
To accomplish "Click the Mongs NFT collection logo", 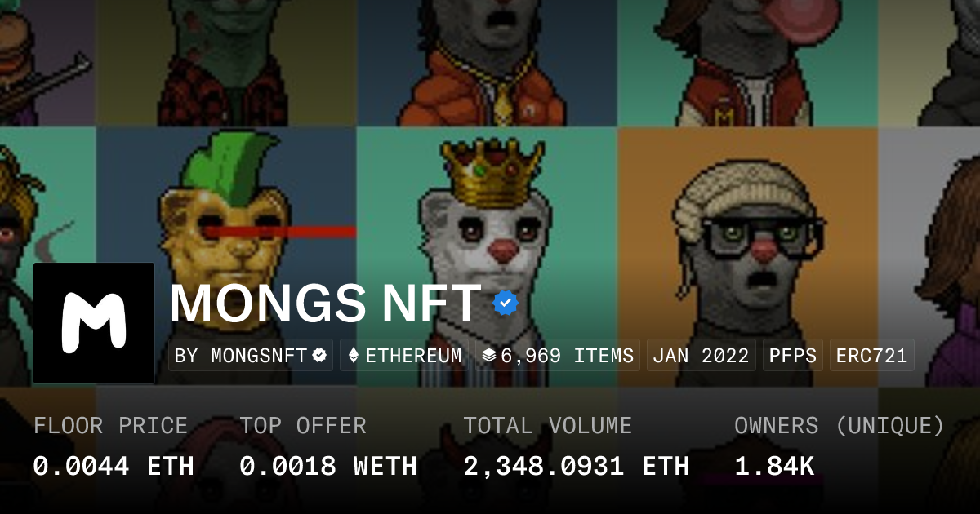I will [94, 323].
